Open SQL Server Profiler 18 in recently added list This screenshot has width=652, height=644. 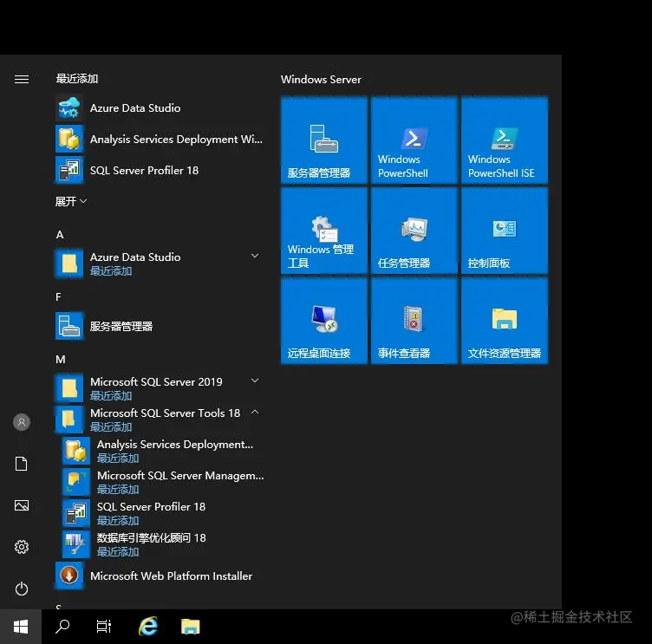160,171
